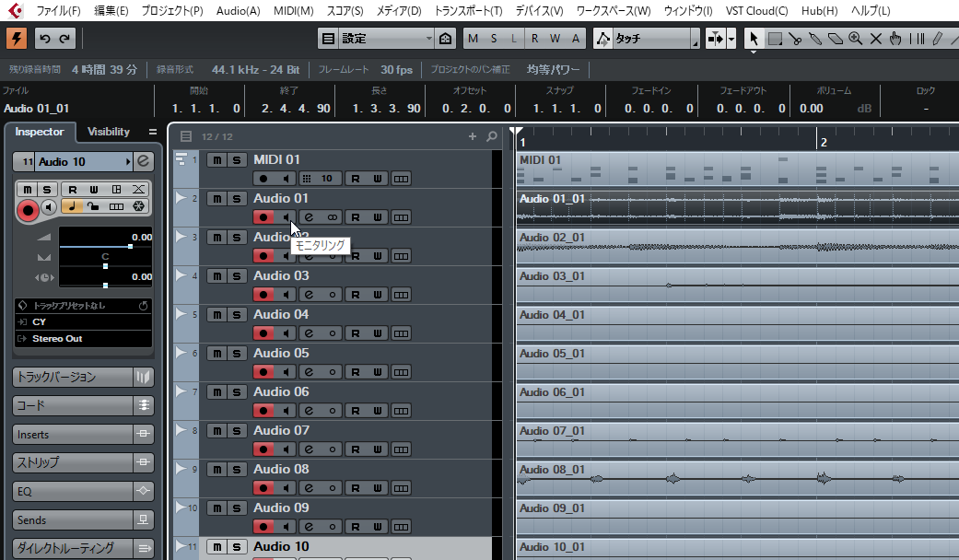Select the Draw pencil tool
959x560 pixels.
[x=937, y=39]
